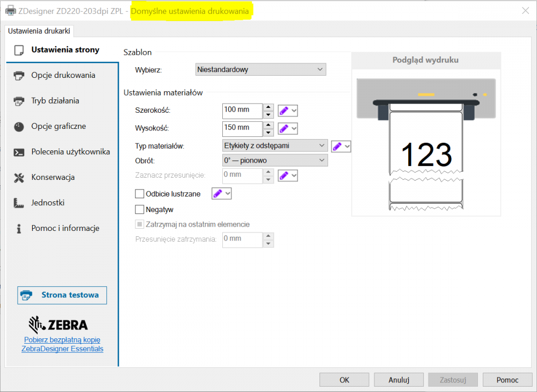Screen dimensions: 537x392
Task: Click the Anuluj button
Action: point(398,380)
